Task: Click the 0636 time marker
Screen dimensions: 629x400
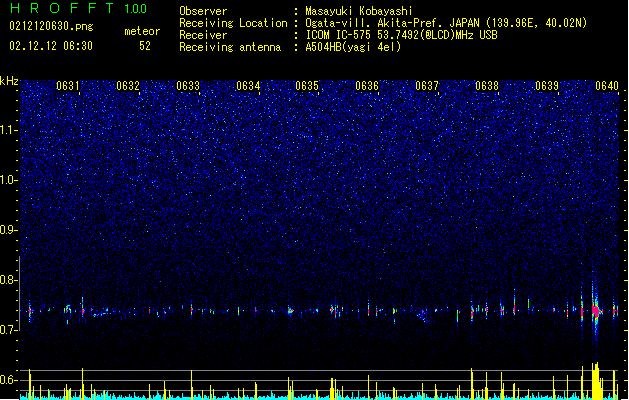Action: coord(367,86)
